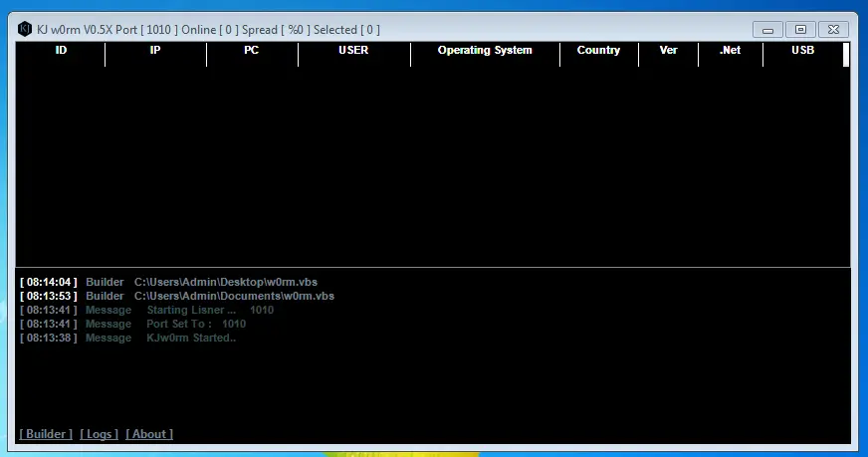Screen dimensions: 868x457
Task: Open the [Logs] link
Action: coord(99,434)
